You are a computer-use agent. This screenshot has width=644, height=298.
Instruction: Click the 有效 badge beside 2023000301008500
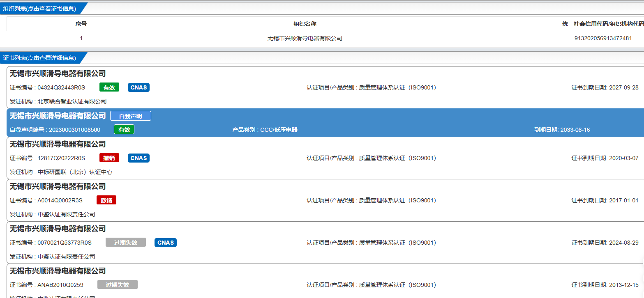pyautogui.click(x=124, y=130)
